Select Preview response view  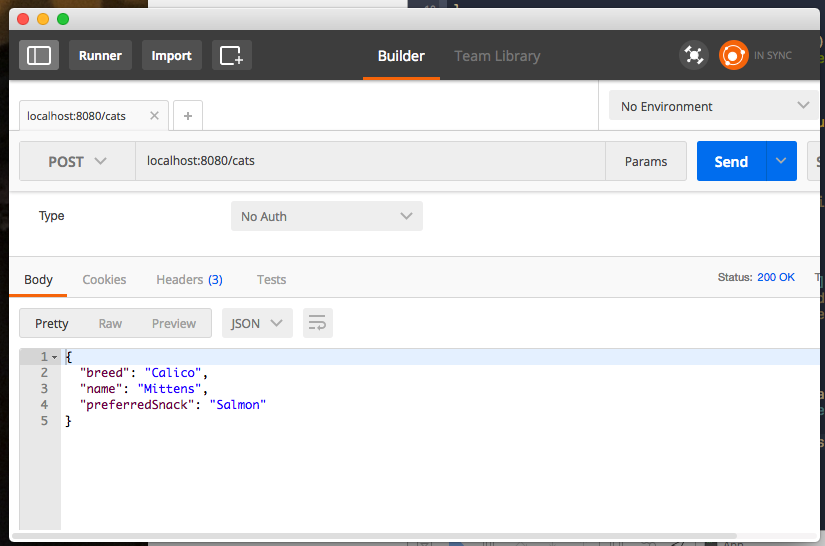(174, 323)
